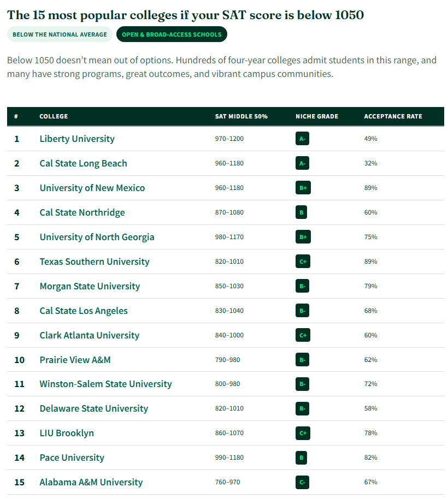Click the C- badge for Alabama A&M University
This screenshot has width=448, height=499.
(x=302, y=482)
